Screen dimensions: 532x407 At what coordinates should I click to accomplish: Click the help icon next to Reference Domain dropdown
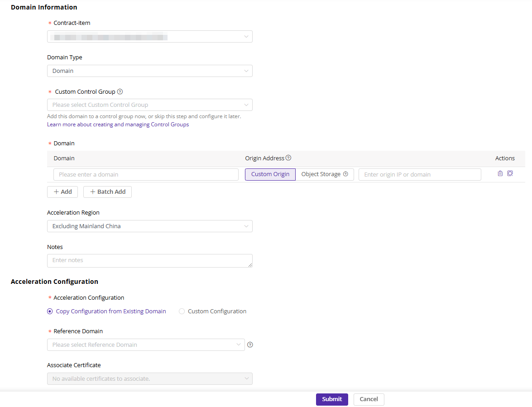coord(250,345)
